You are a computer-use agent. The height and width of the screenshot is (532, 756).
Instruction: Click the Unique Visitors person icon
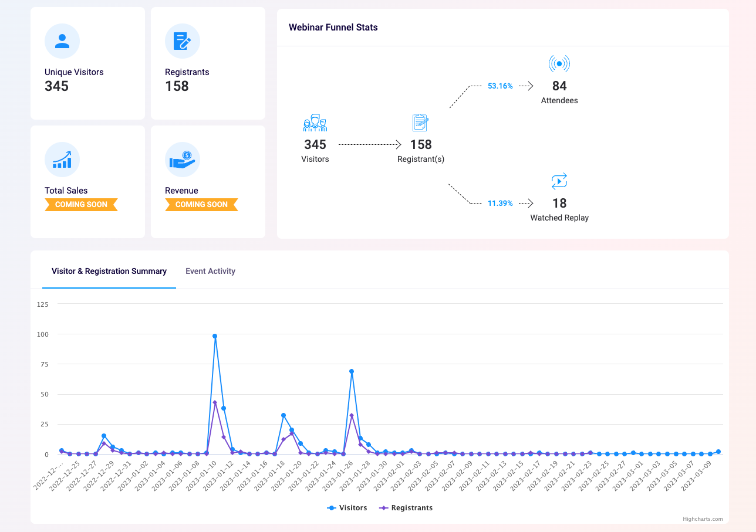pos(62,41)
